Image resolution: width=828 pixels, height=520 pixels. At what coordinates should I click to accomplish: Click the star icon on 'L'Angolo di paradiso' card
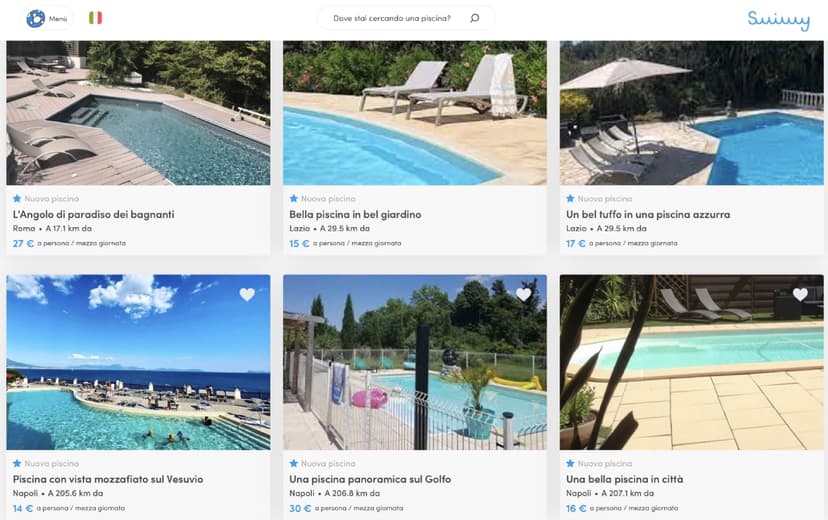tap(17, 198)
